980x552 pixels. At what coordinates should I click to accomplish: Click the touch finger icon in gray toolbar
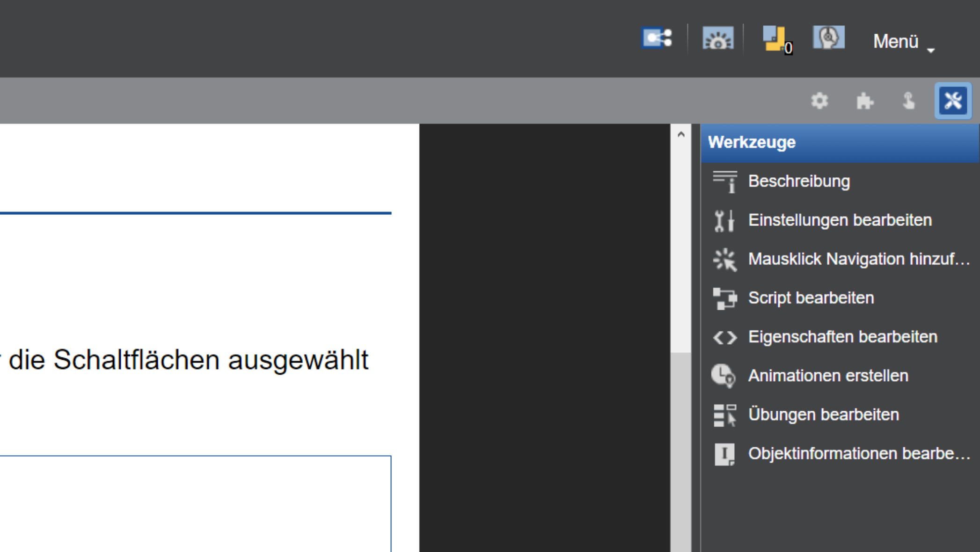click(908, 101)
